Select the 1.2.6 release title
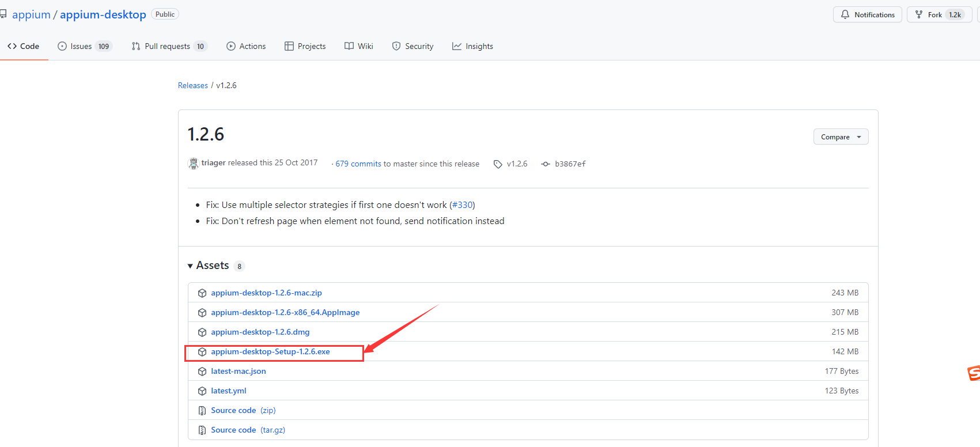 click(x=206, y=134)
